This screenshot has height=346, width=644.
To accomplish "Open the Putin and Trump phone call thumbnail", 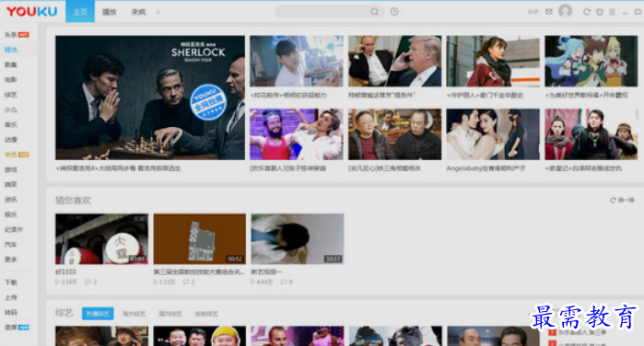I will point(394,61).
